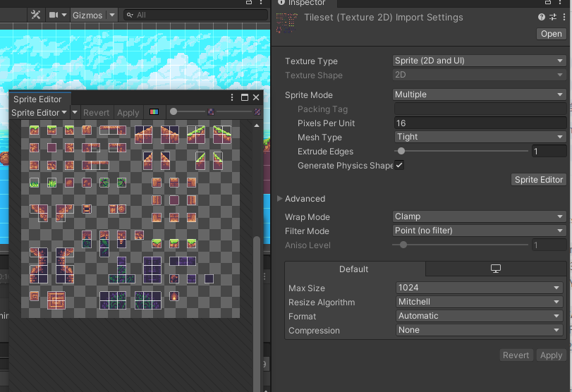
Task: Open the Max Size dropdown
Action: pos(479,288)
